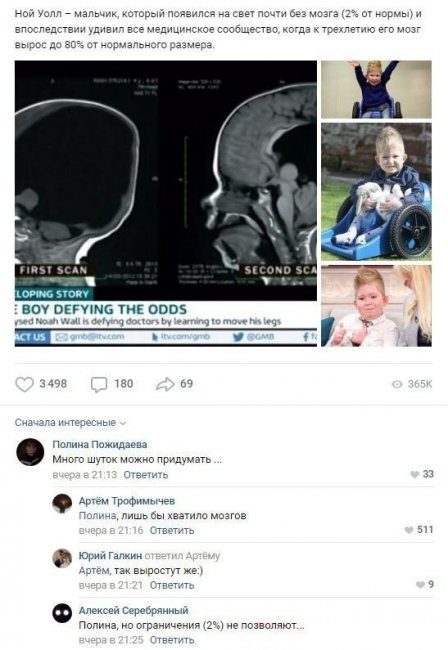Like Юрий Галкин's reply heart
The height and width of the screenshot is (650, 448).
tap(420, 585)
